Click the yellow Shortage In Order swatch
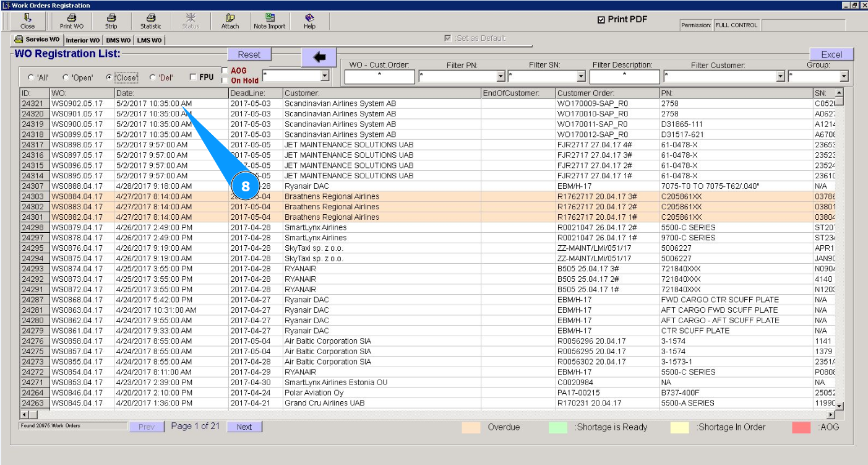Viewport: 868px width, 465px height. pyautogui.click(x=680, y=427)
